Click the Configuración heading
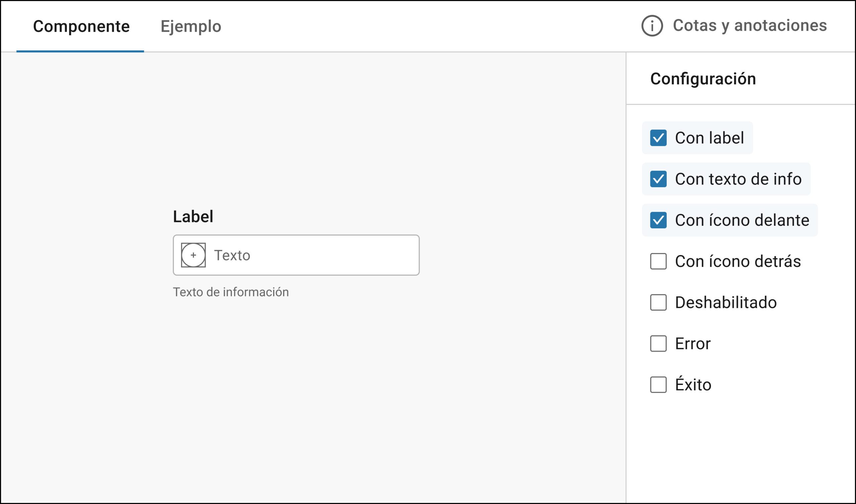 [703, 79]
